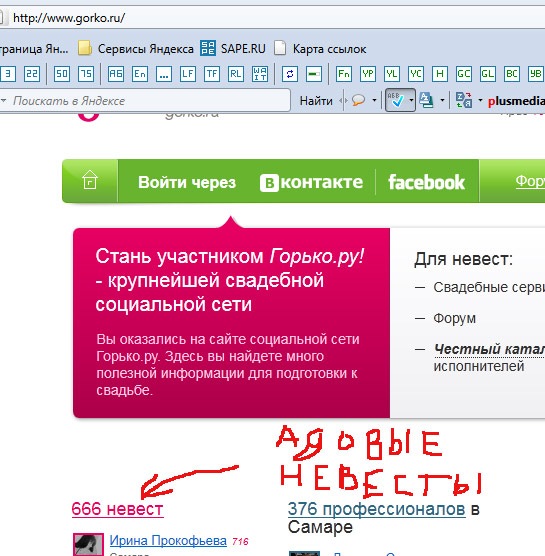Viewport: 545px width, 556px height.
Task: Log in via ВКонтакте button
Action: point(311,182)
